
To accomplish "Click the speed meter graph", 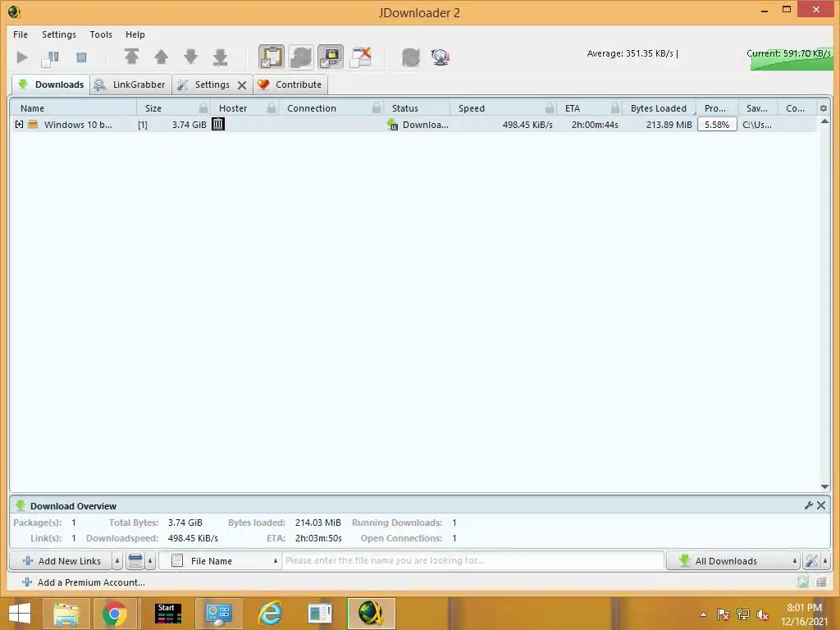I will coord(792,61).
